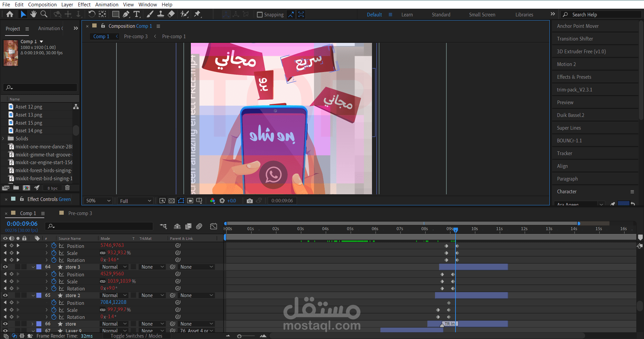644x339 pixels.
Task: Toggle Rotation stopwatch under store 2
Action: pos(54,317)
